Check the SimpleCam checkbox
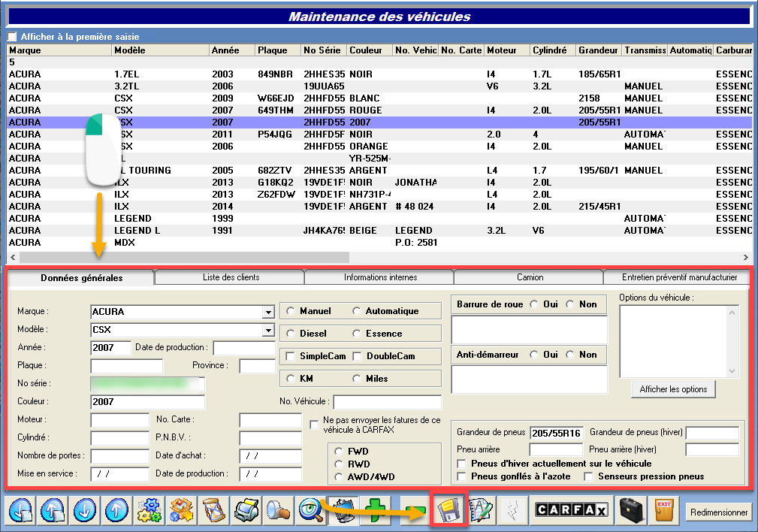The height and width of the screenshot is (532, 758). click(291, 356)
